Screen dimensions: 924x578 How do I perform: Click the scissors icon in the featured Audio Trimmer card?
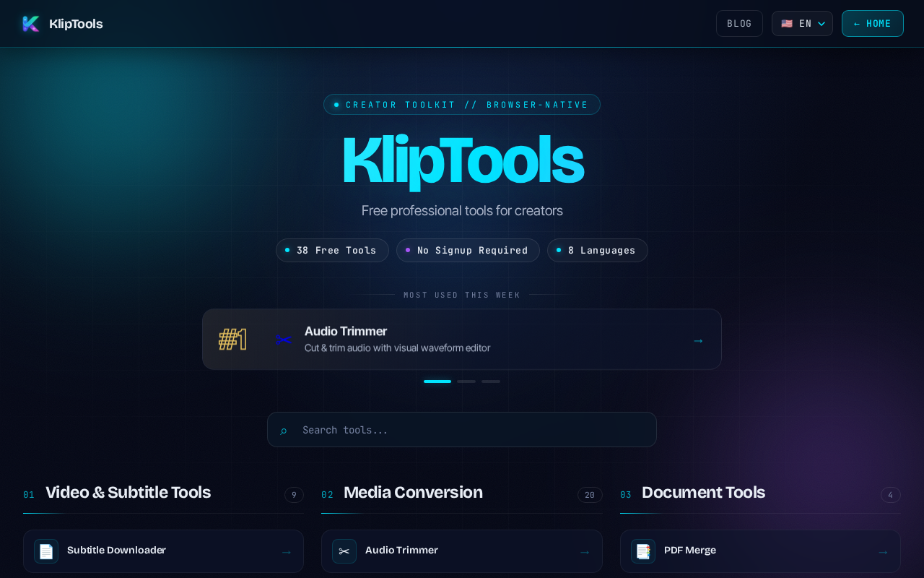tap(283, 340)
